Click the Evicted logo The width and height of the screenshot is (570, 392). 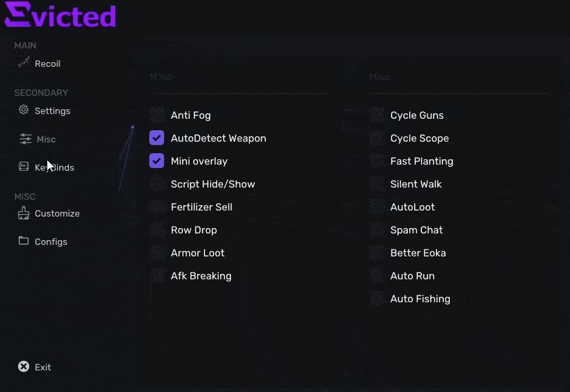[x=60, y=15]
